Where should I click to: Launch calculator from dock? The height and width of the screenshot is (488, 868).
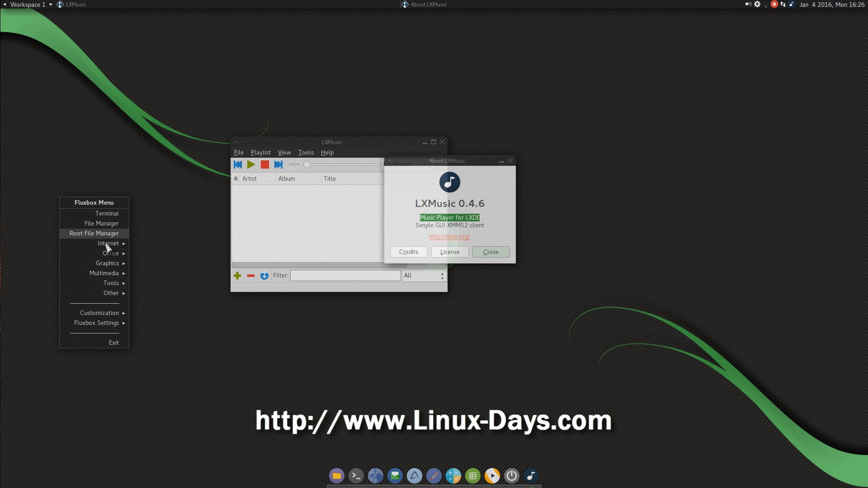[453, 476]
